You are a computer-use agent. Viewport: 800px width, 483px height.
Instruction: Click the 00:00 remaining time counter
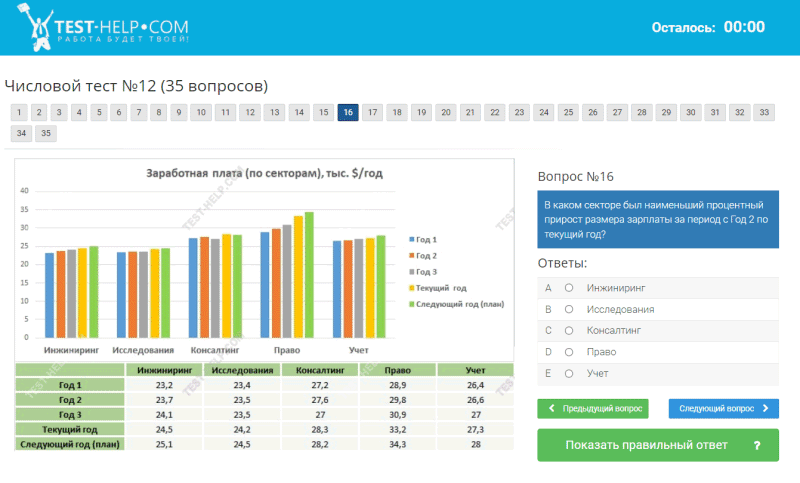pyautogui.click(x=743, y=27)
